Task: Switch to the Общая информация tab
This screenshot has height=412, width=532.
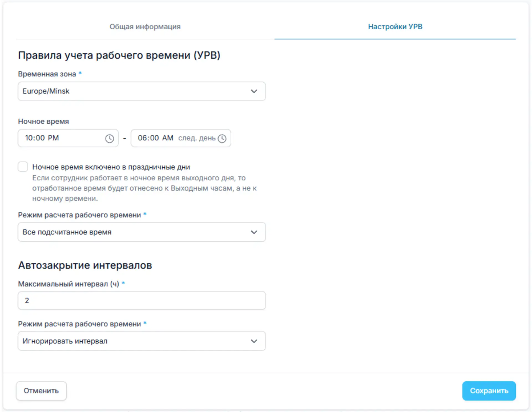Action: coord(145,27)
